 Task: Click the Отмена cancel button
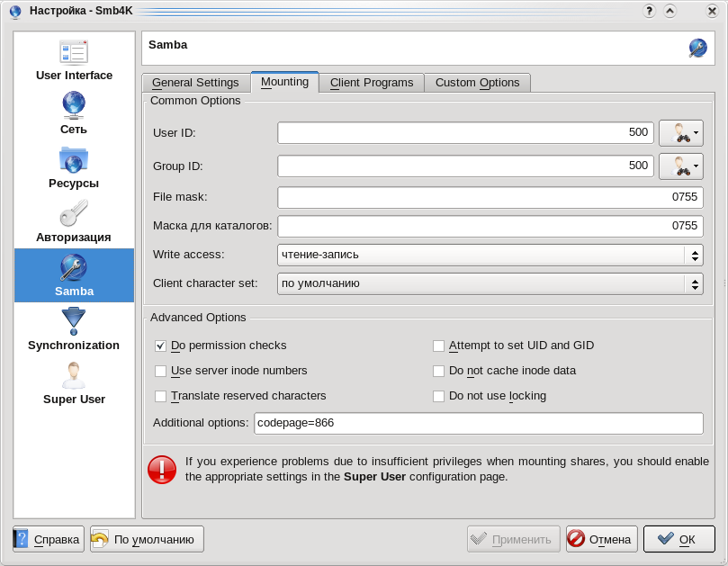pyautogui.click(x=602, y=539)
